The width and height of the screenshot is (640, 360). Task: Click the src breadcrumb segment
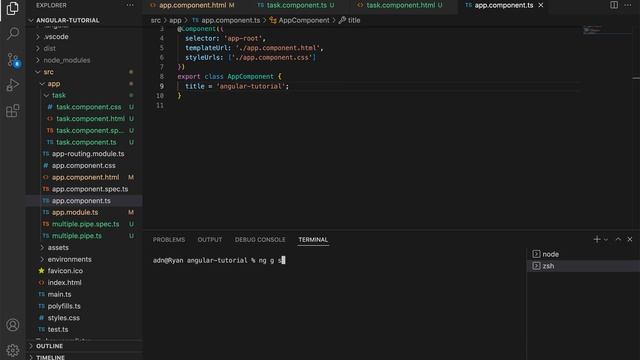pyautogui.click(x=156, y=20)
